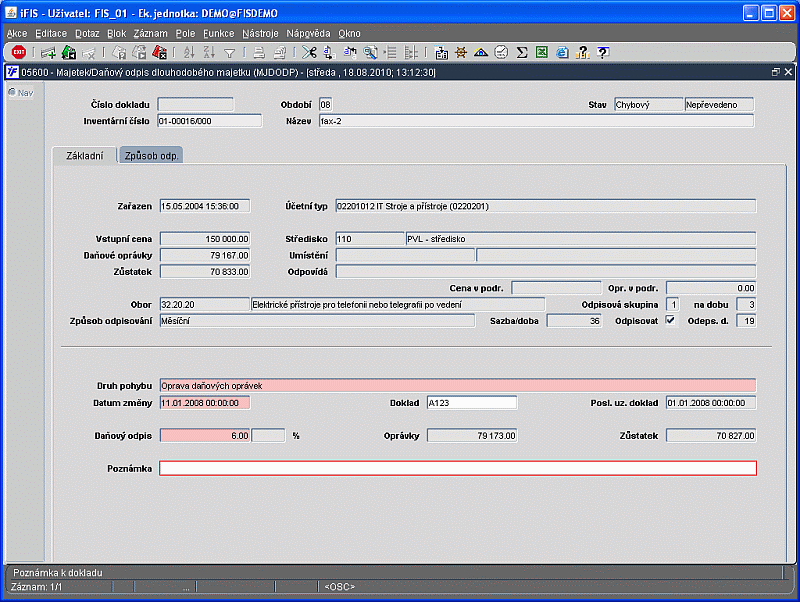Open the Nástroje menu
The height and width of the screenshot is (602, 800).
tap(260, 34)
